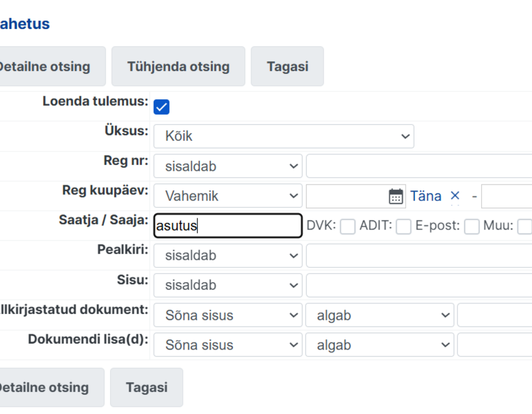Tick the DVK checkbox
Screen dimensions: 532x414
(x=348, y=227)
